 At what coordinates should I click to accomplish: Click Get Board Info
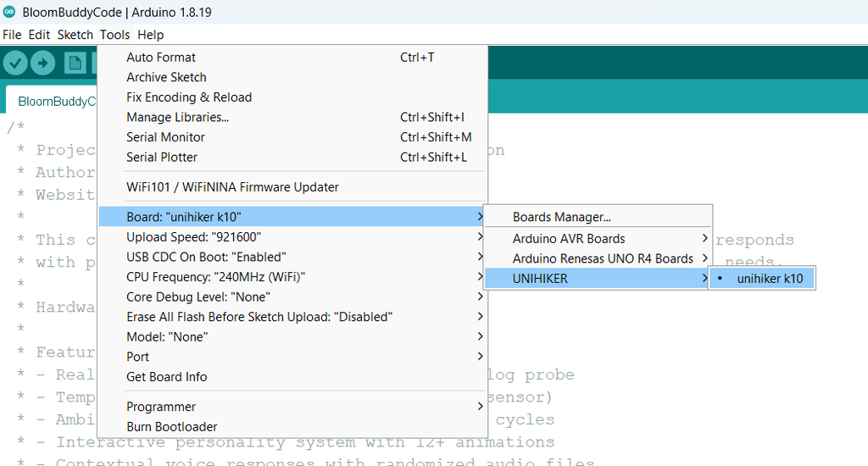[x=166, y=377]
